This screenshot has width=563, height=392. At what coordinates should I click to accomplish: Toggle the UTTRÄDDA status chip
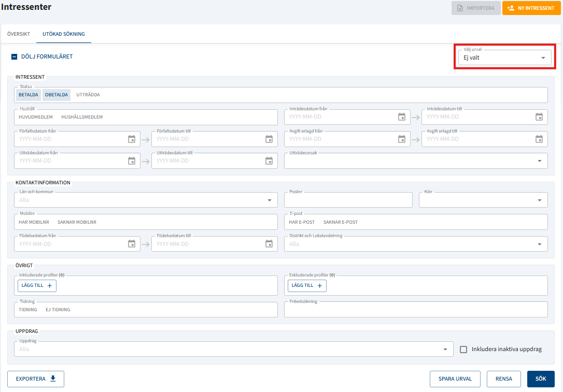(88, 95)
